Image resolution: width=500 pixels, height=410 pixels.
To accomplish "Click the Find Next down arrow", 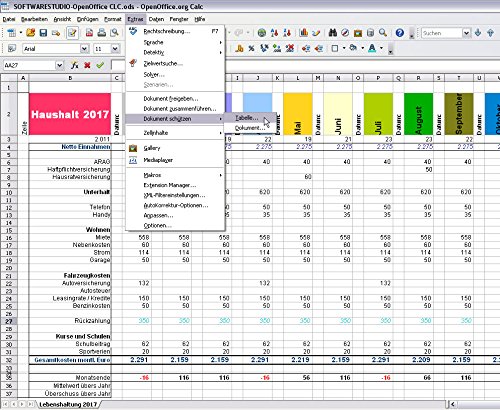I will pyautogui.click(x=478, y=33).
